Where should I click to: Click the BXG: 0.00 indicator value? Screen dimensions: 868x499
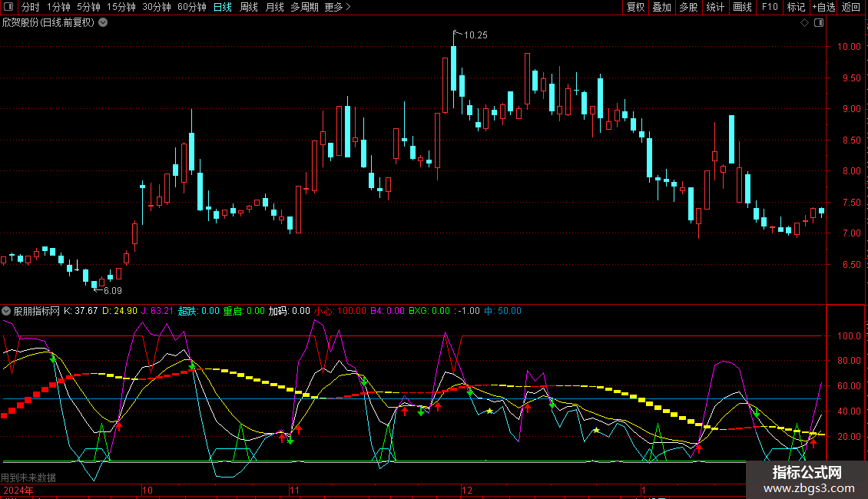coord(429,311)
